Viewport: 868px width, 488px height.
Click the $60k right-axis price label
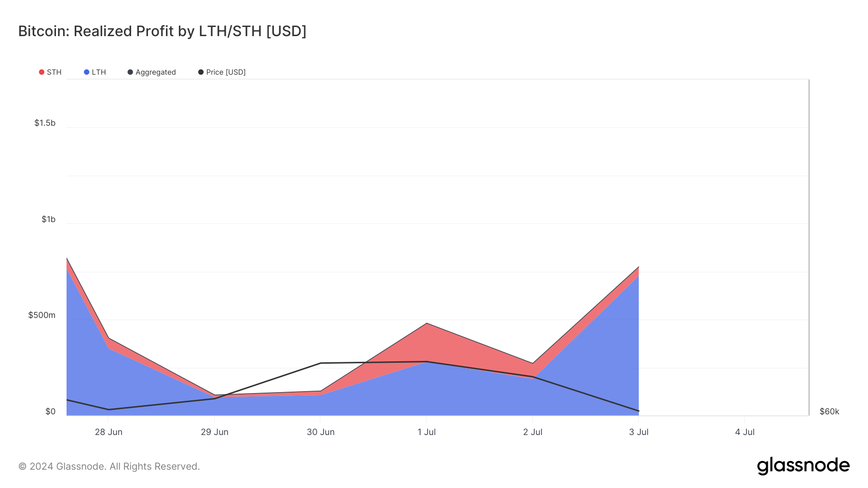coord(829,411)
